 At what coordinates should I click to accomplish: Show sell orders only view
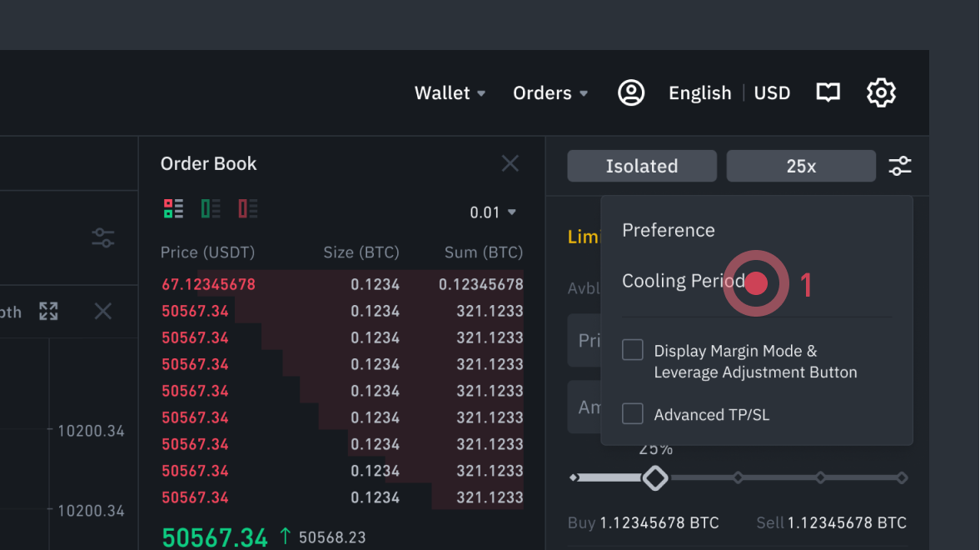click(x=248, y=208)
